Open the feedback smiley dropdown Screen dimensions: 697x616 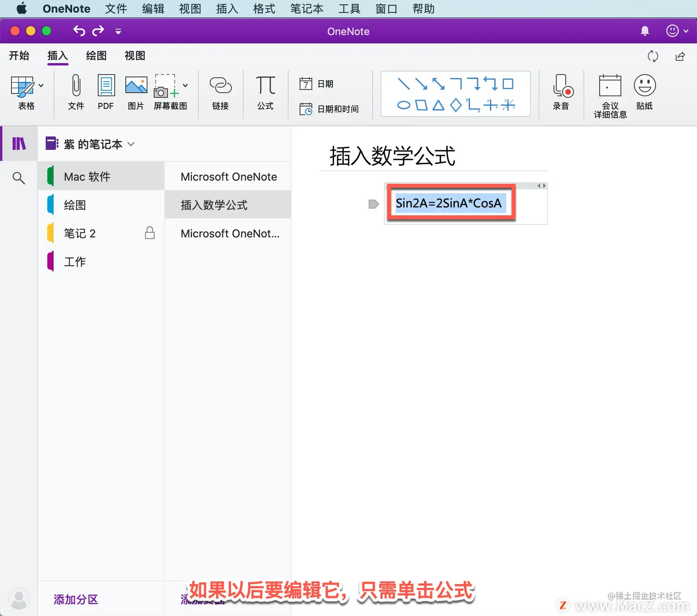(677, 31)
